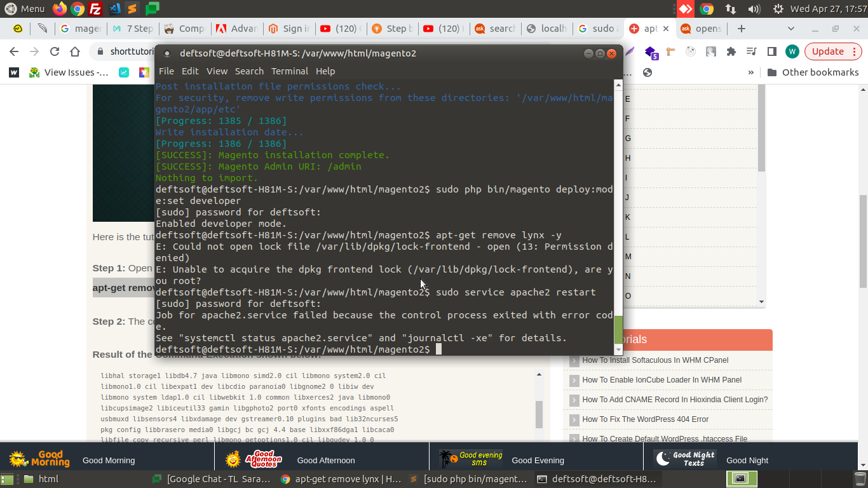Screen dimensions: 868x488
Task: Open the Chrome tab search dropdown
Action: (x=791, y=29)
